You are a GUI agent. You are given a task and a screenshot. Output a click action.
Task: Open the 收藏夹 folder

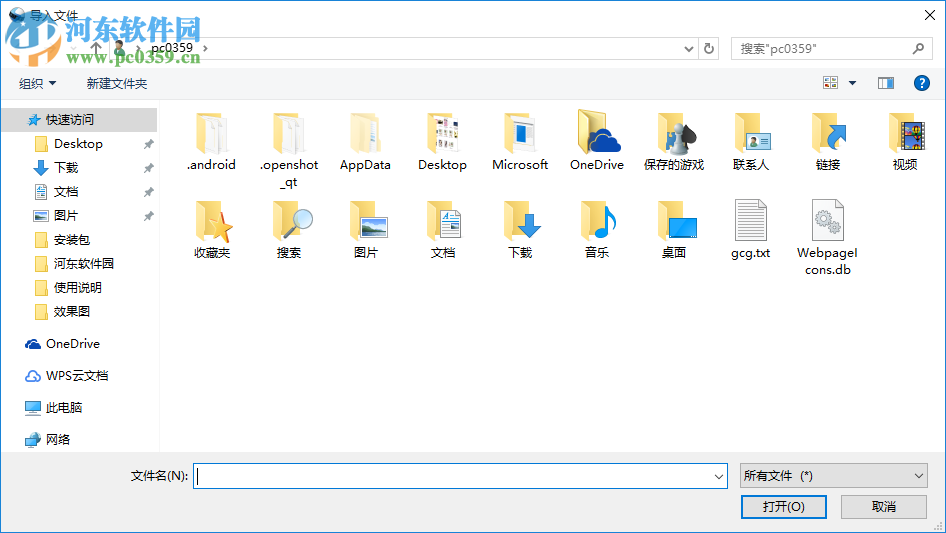212,230
